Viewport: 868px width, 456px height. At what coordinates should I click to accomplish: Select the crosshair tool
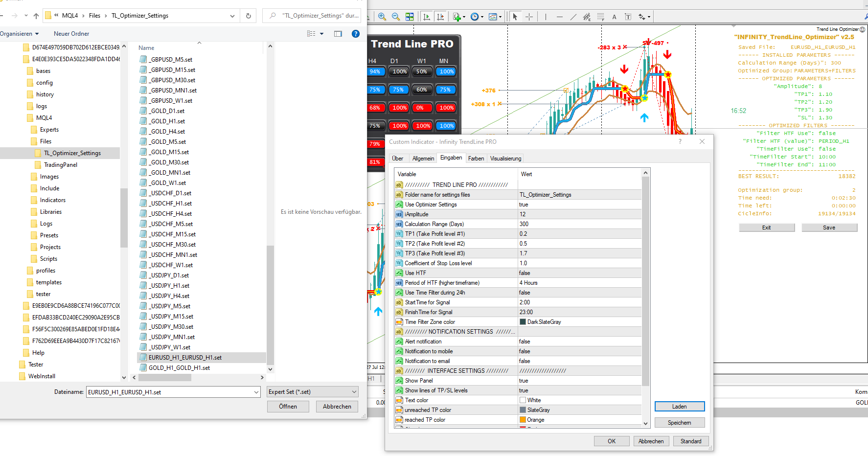pos(529,17)
